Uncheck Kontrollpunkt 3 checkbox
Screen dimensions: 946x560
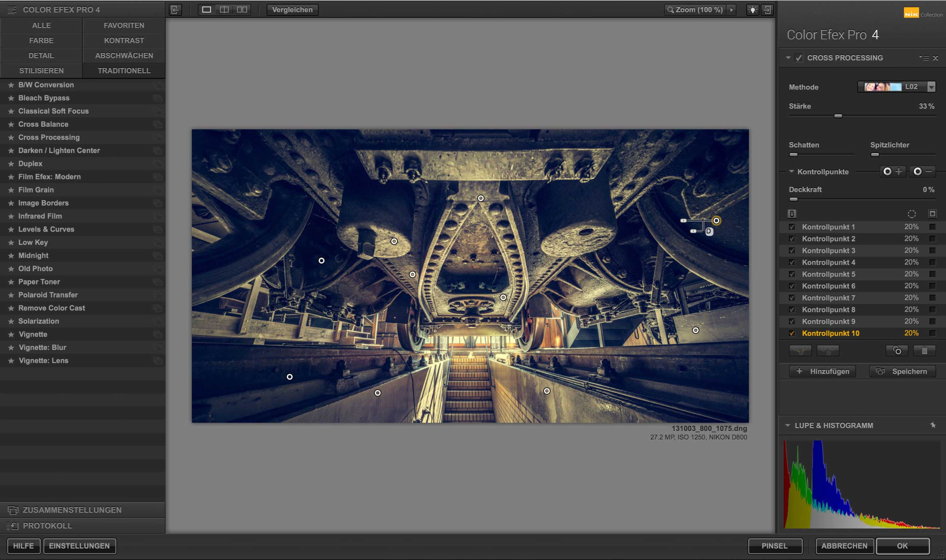[792, 250]
